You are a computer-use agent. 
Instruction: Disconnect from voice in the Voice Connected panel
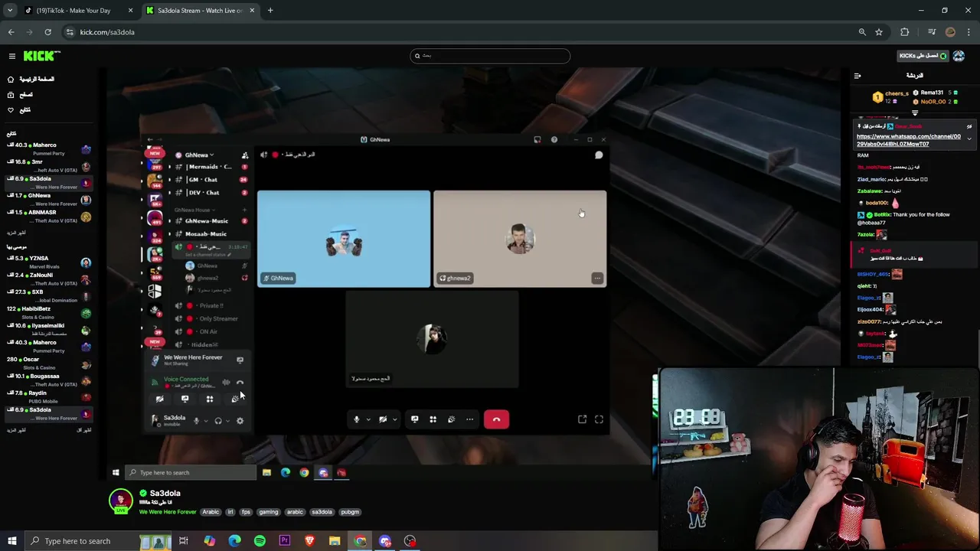240,382
